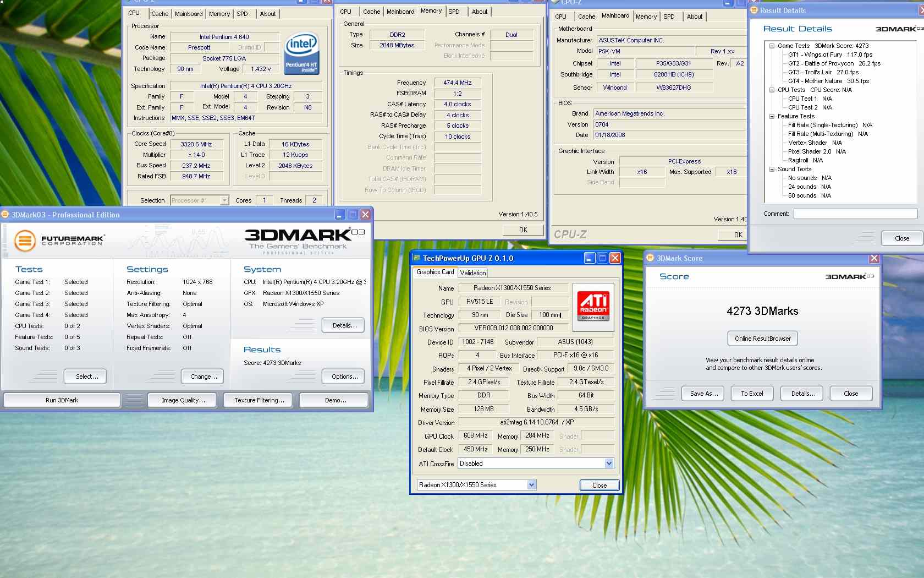Open system Details in 3DMark03
924x578 pixels.
tap(344, 325)
